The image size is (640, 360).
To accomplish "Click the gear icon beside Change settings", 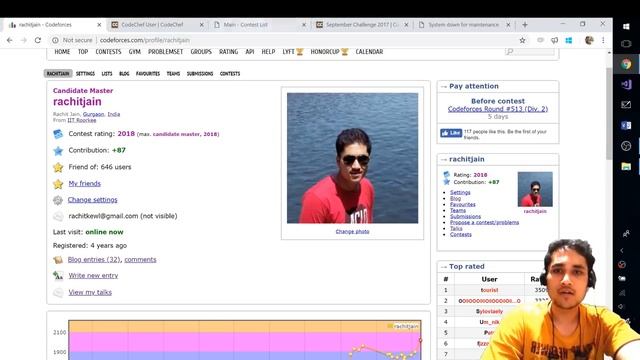I will tap(58, 200).
